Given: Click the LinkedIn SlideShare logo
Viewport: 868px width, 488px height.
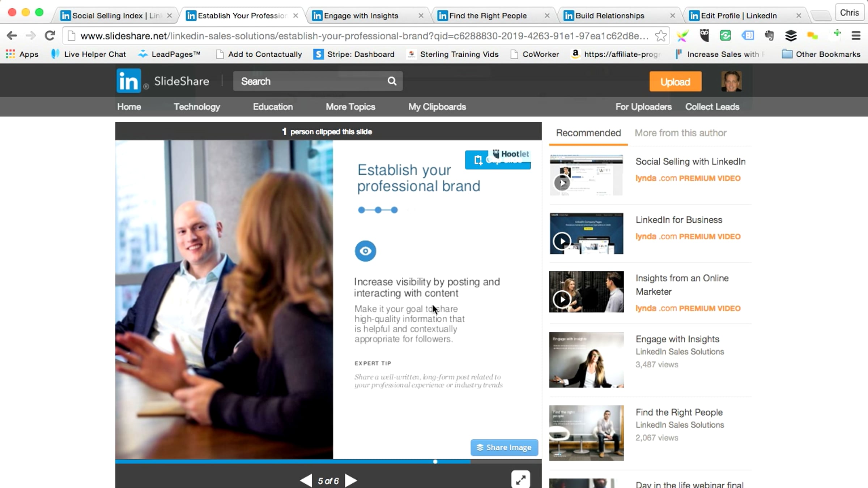Looking at the screenshot, I should (x=129, y=81).
